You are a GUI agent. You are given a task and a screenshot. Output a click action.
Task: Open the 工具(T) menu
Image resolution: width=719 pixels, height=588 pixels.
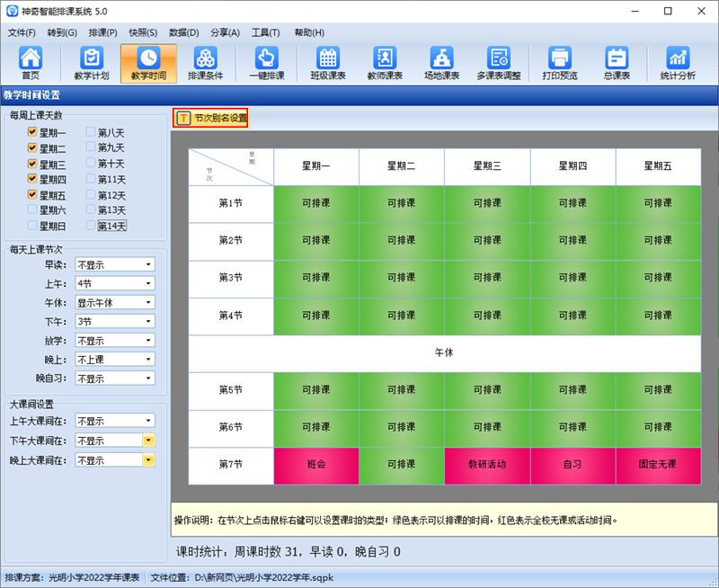265,32
